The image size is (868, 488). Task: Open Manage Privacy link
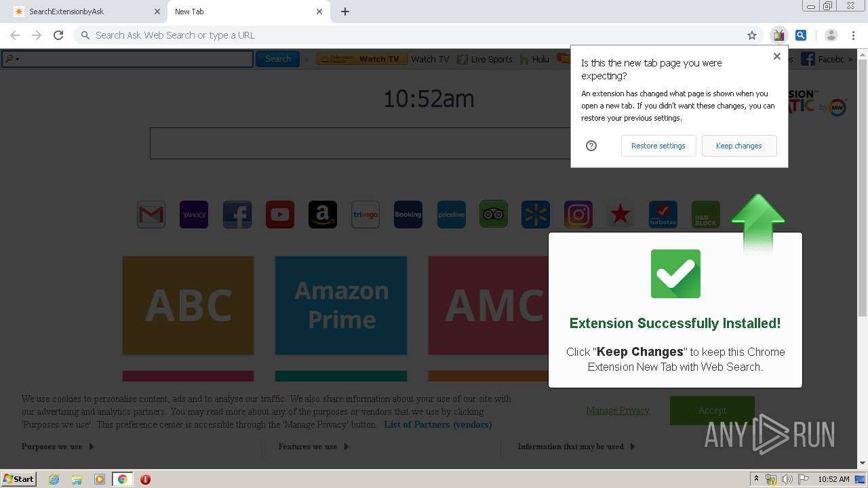(618, 410)
